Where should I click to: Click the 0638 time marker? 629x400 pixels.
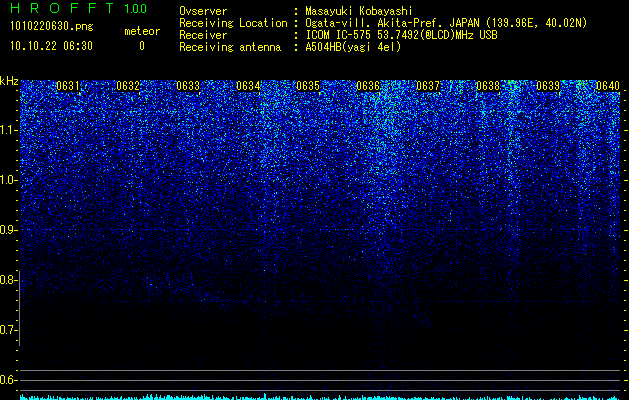pos(488,86)
